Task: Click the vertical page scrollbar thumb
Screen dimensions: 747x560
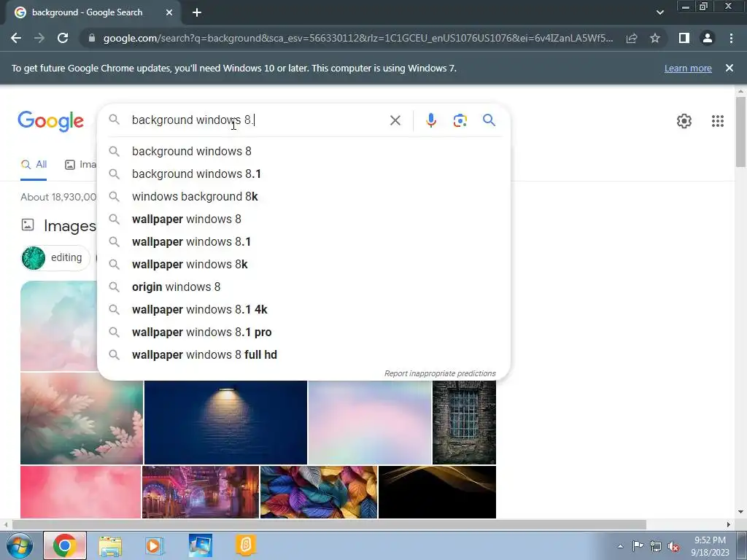Action: (740, 132)
